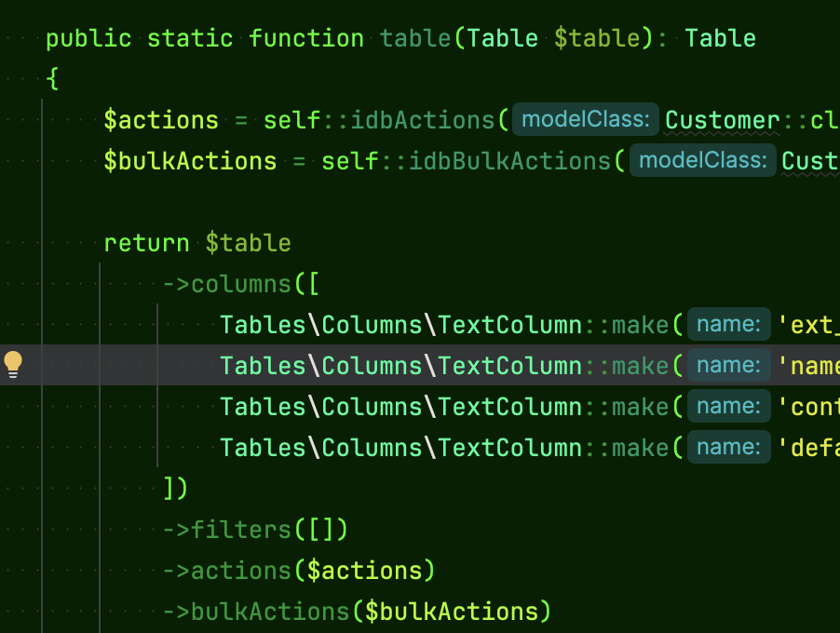
Task: Click the $actions variable being assigned
Action: (x=161, y=120)
